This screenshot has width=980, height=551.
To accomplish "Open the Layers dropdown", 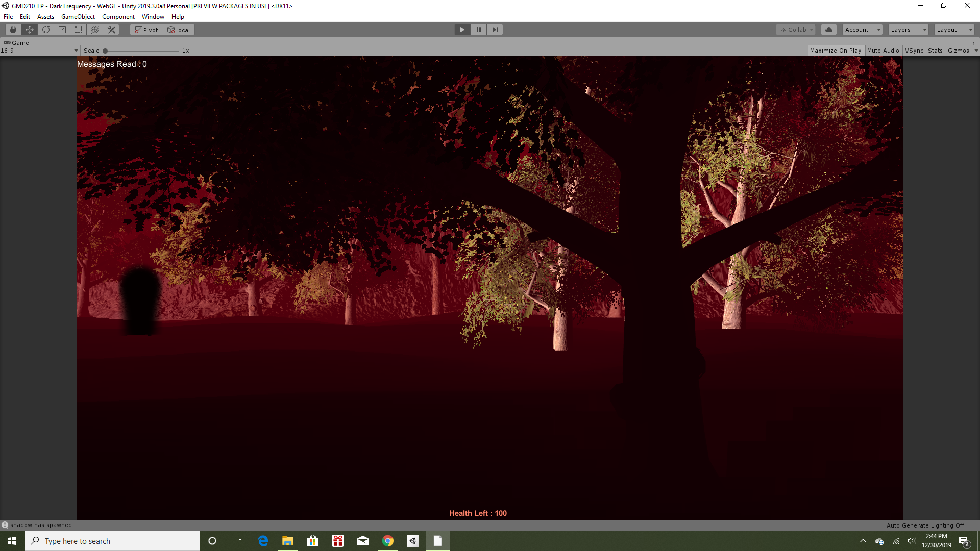I will coord(908,30).
